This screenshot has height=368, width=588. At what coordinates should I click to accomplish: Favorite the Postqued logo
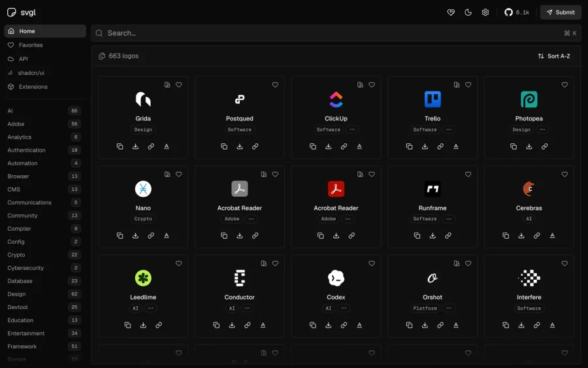275,85
